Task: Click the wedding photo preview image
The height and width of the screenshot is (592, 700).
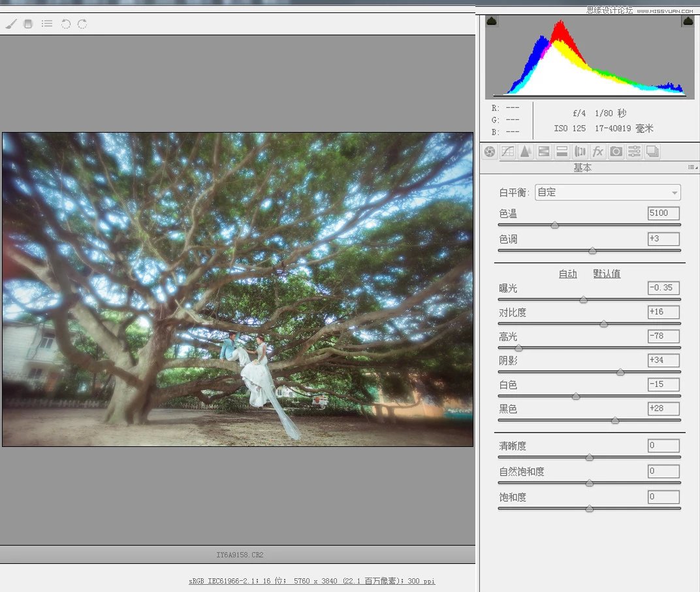Action: pyautogui.click(x=238, y=289)
